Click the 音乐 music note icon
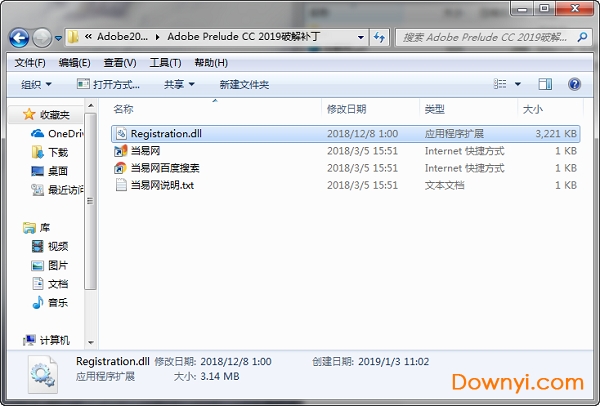The height and width of the screenshot is (406, 600). pyautogui.click(x=38, y=303)
